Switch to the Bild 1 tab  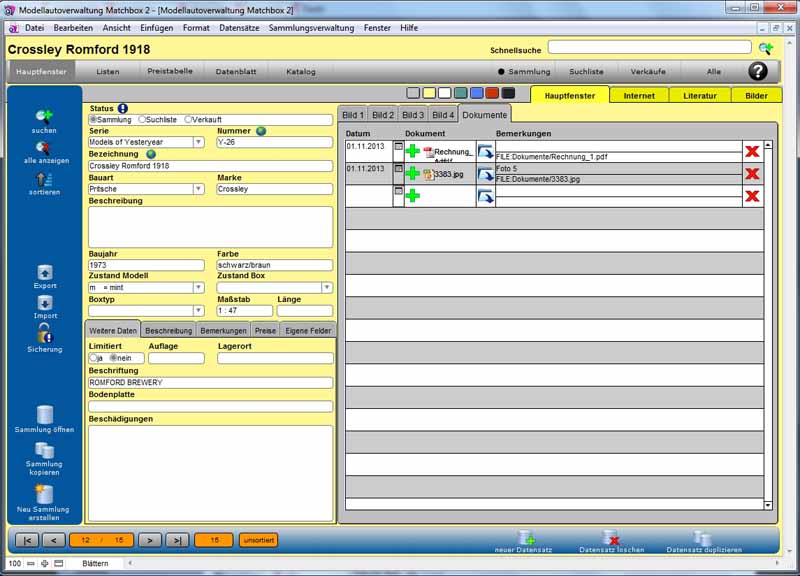[x=353, y=115]
